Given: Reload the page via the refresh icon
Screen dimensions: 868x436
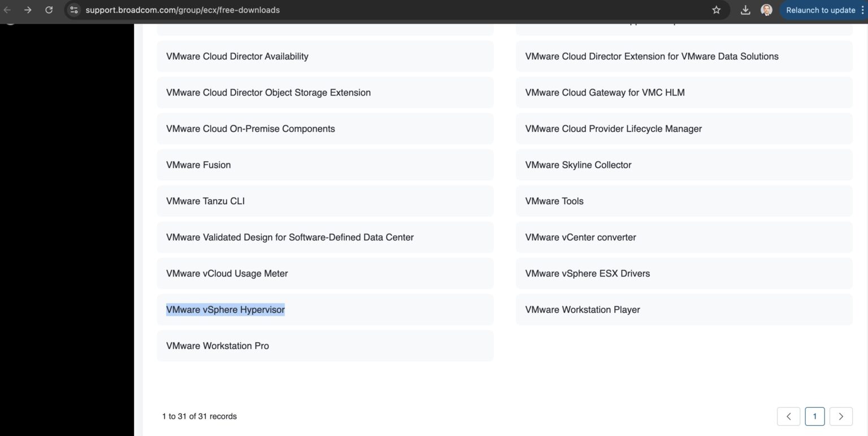Looking at the screenshot, I should 49,10.
